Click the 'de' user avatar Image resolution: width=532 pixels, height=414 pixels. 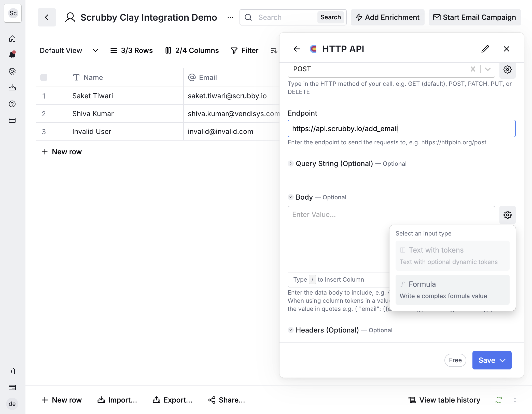tap(12, 404)
